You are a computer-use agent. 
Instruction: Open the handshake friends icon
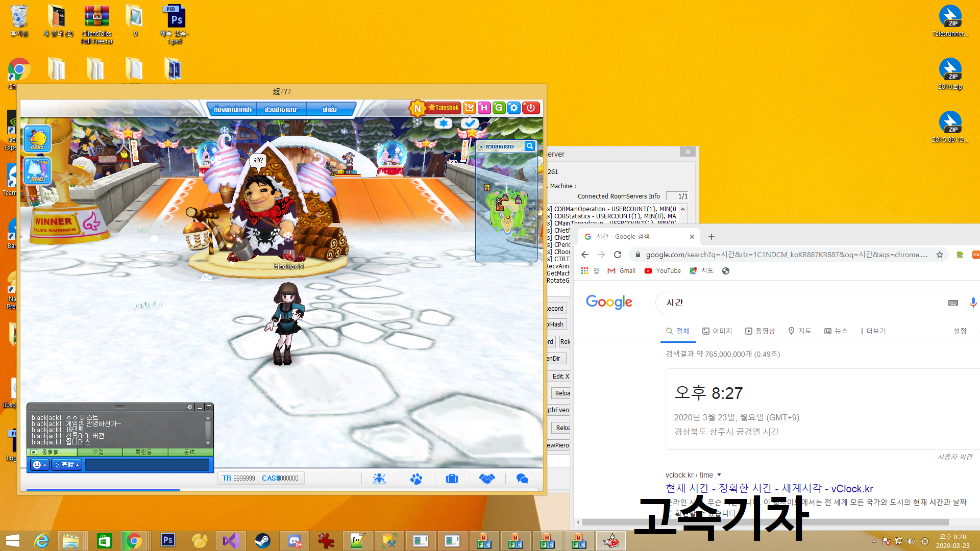487,479
